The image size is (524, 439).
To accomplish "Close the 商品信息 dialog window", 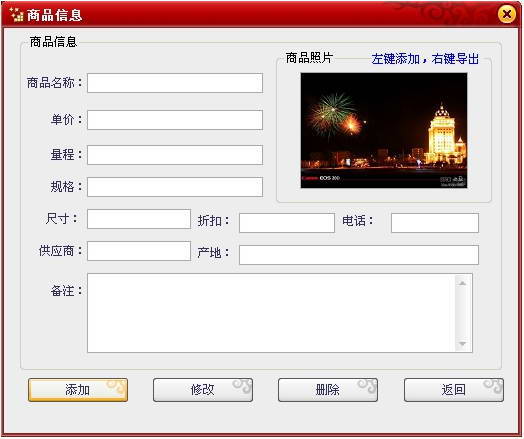I will point(507,14).
